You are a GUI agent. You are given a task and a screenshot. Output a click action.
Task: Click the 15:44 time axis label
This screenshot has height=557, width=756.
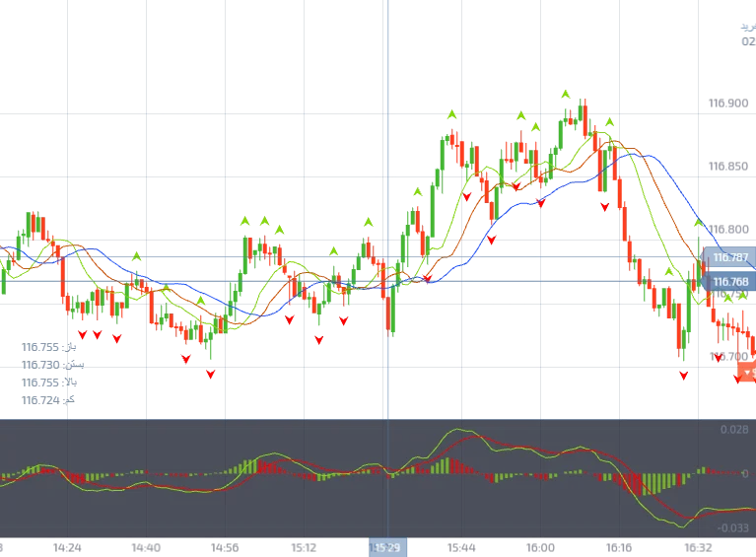(x=461, y=547)
